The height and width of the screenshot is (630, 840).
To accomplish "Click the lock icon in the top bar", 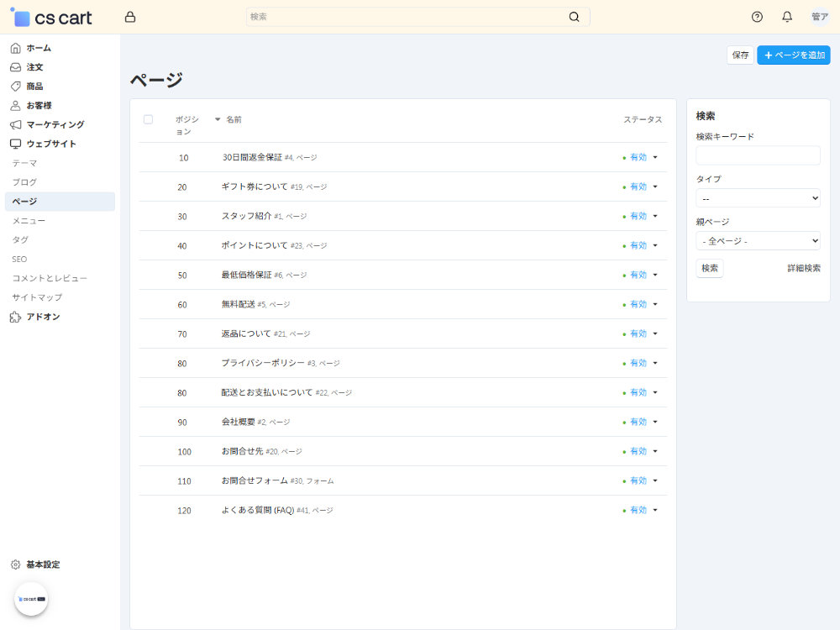I will click(x=129, y=17).
